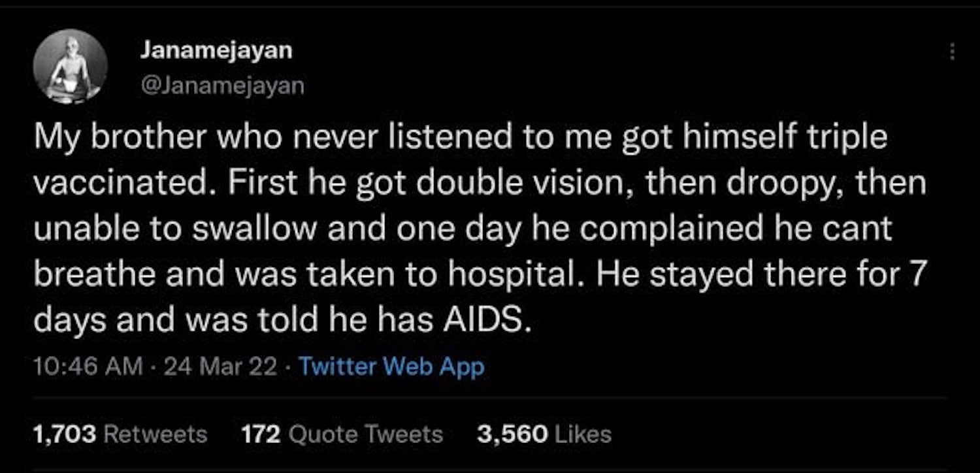The image size is (980, 473).
Task: Click the Retweets label
Action: 155,434
